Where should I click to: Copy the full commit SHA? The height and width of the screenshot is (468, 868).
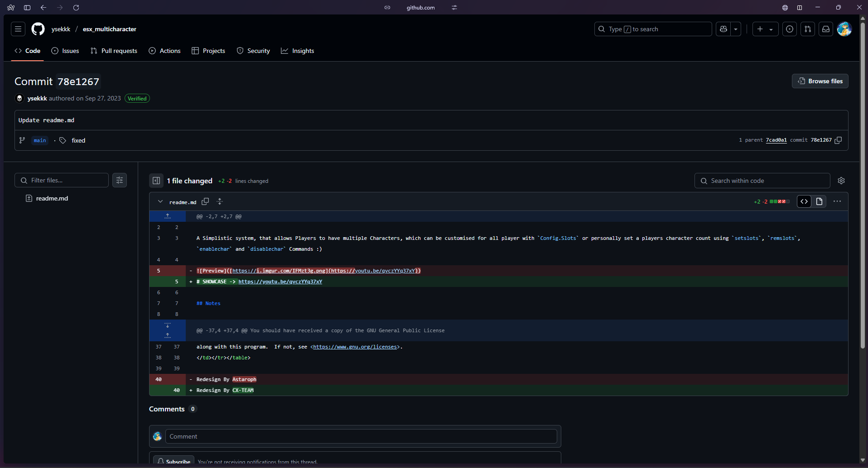pos(838,140)
